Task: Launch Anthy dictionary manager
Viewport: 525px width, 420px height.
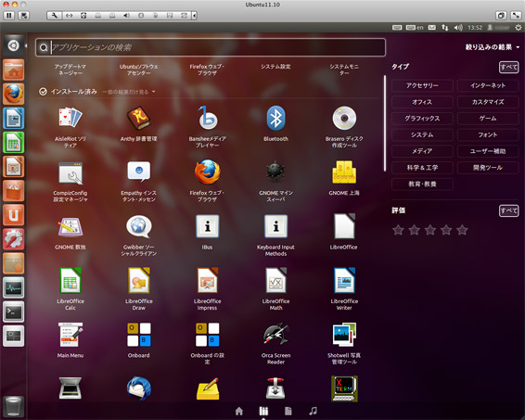Action: point(138,118)
